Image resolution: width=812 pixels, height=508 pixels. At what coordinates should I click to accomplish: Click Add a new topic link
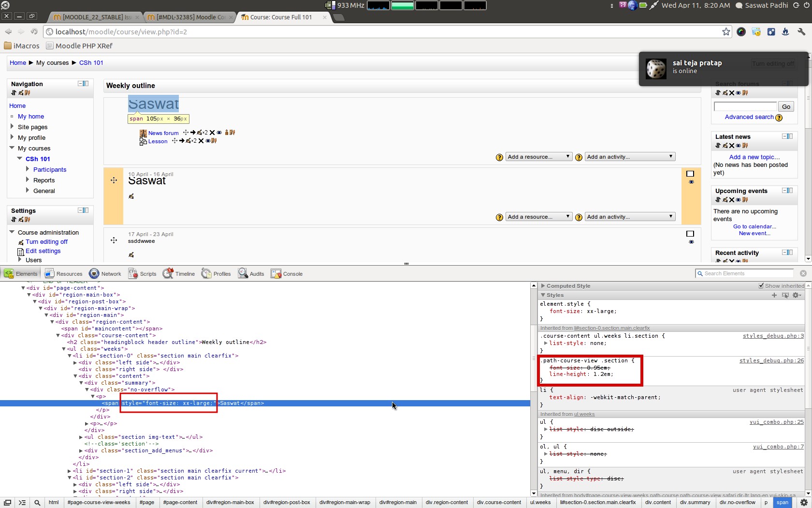[754, 157]
